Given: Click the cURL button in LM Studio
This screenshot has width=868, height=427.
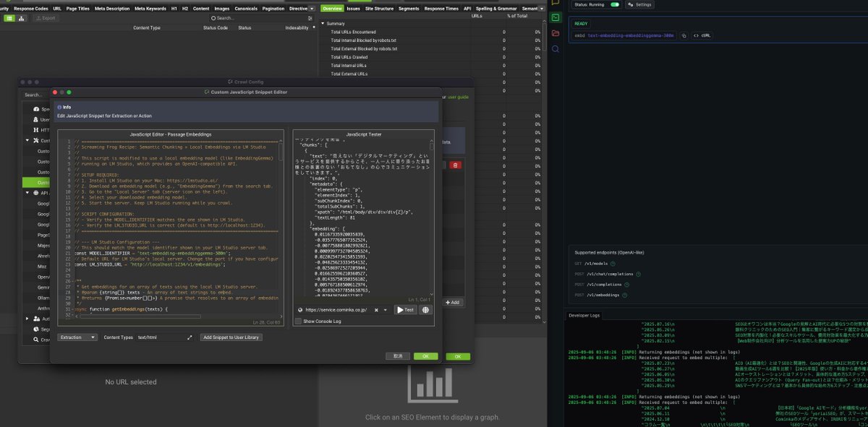Looking at the screenshot, I should tap(702, 35).
